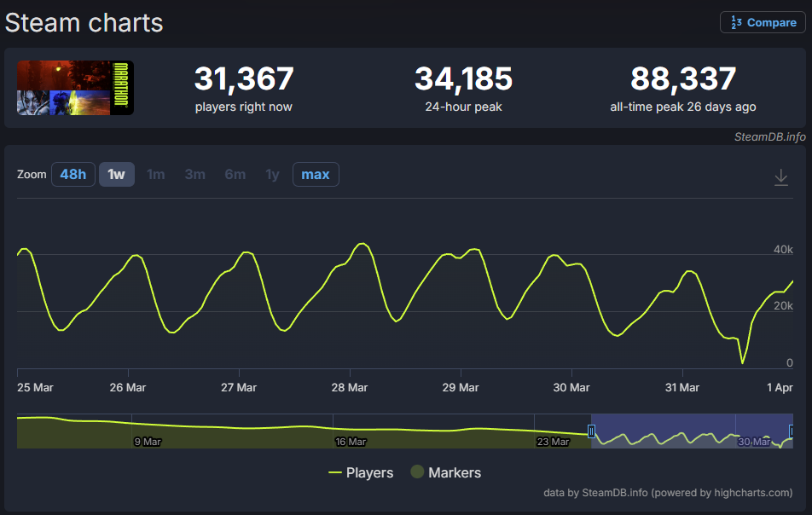Click the 88,337 all-time peak figure
This screenshot has width=812, height=515.
coord(683,78)
